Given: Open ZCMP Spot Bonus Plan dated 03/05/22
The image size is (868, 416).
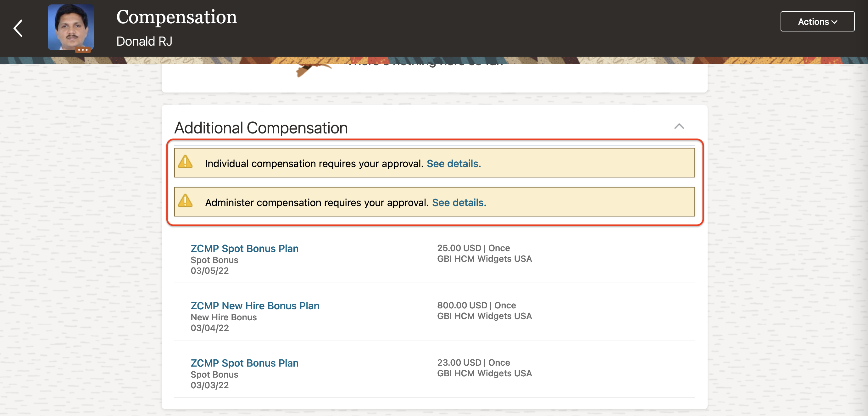Looking at the screenshot, I should point(244,249).
